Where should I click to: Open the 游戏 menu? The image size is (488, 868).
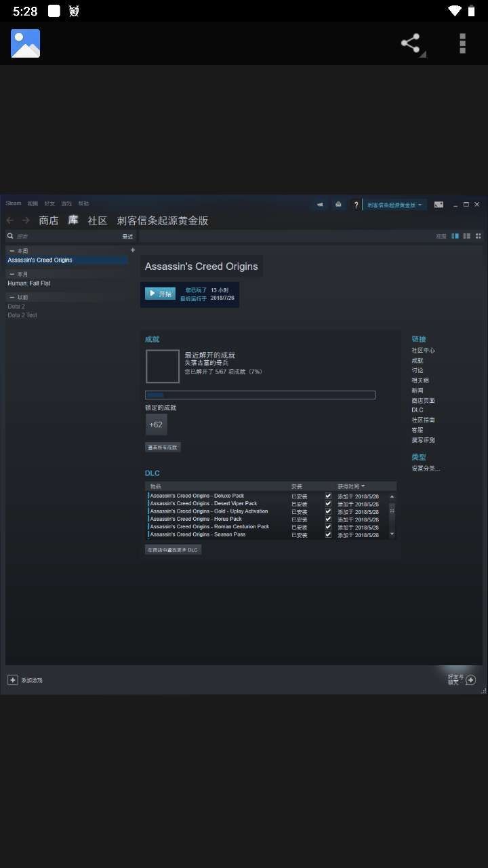(66, 203)
